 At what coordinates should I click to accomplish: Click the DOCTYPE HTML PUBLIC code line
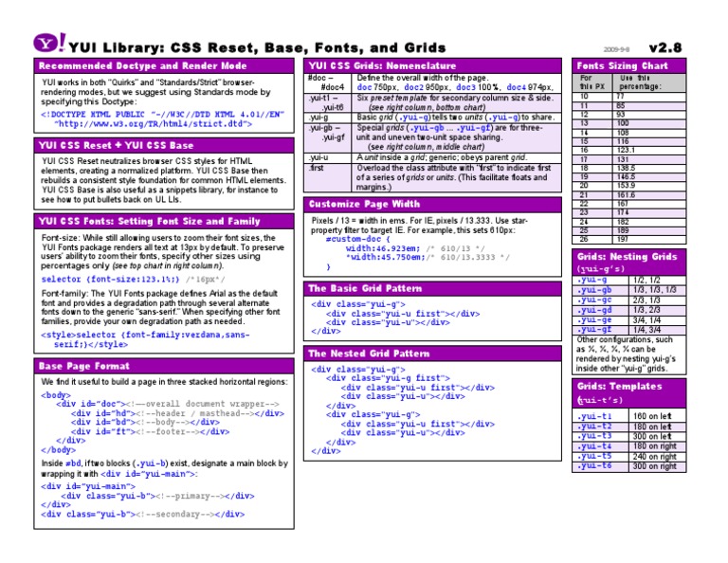pyautogui.click(x=162, y=114)
